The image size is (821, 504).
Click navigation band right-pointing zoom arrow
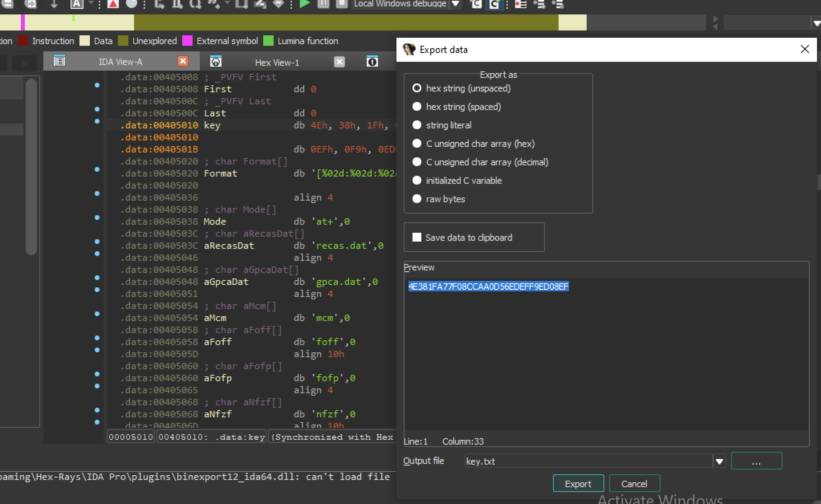point(715,19)
